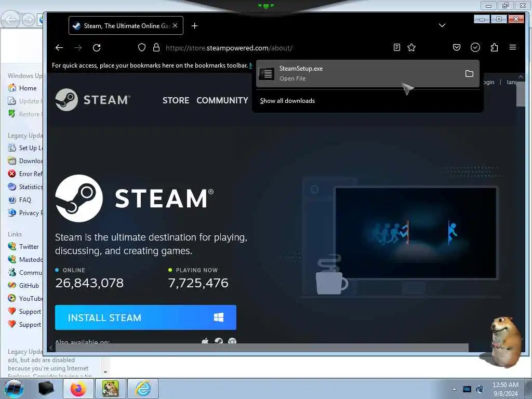Click the large Steam logo
This screenshot has width=532, height=399.
(x=135, y=198)
